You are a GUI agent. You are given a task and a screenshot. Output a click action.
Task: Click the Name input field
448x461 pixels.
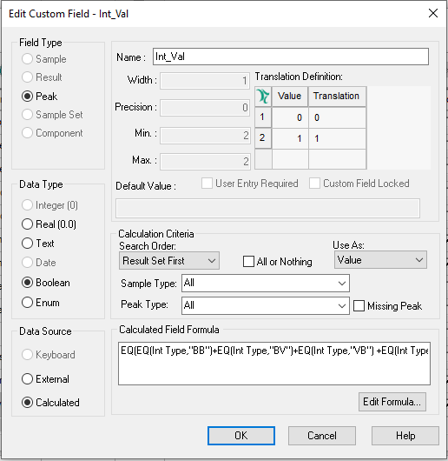click(x=291, y=57)
